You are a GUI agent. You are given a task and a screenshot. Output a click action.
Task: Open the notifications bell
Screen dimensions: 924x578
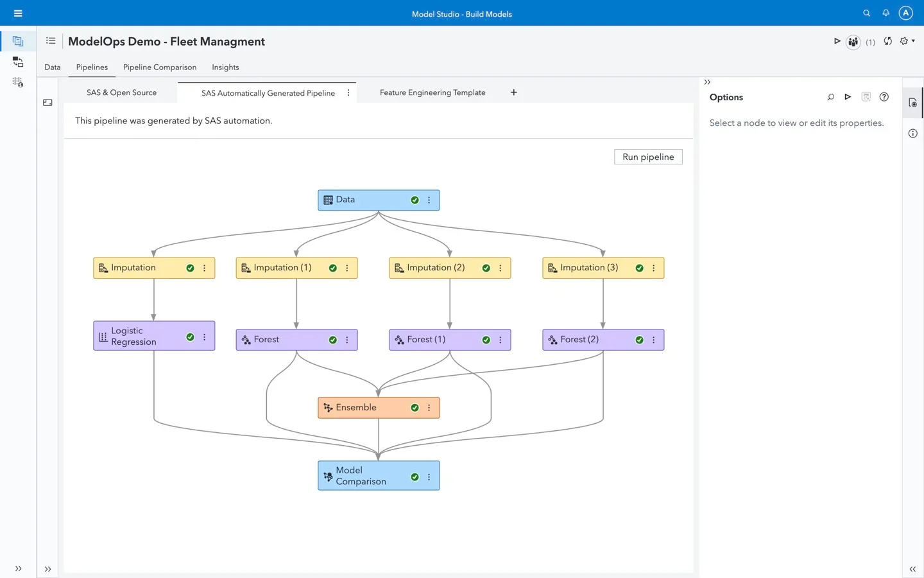click(x=886, y=13)
